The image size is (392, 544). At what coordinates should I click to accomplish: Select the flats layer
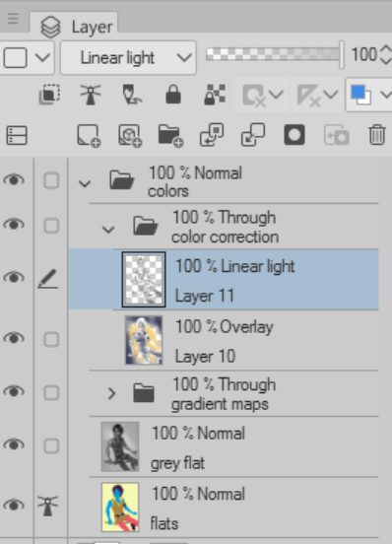tap(224, 508)
